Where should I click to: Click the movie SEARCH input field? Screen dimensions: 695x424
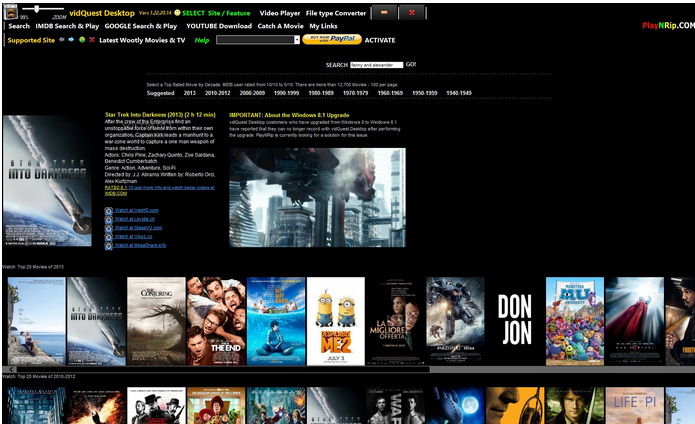[x=377, y=65]
